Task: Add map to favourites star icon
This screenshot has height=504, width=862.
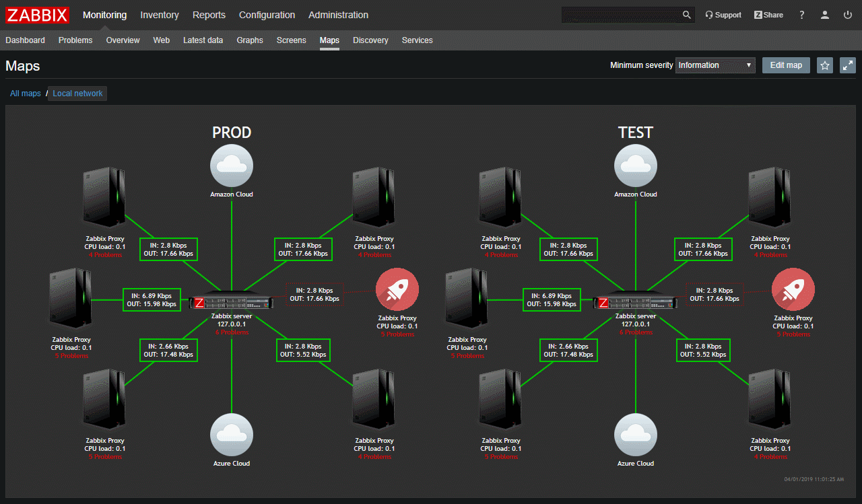Action: 825,65
